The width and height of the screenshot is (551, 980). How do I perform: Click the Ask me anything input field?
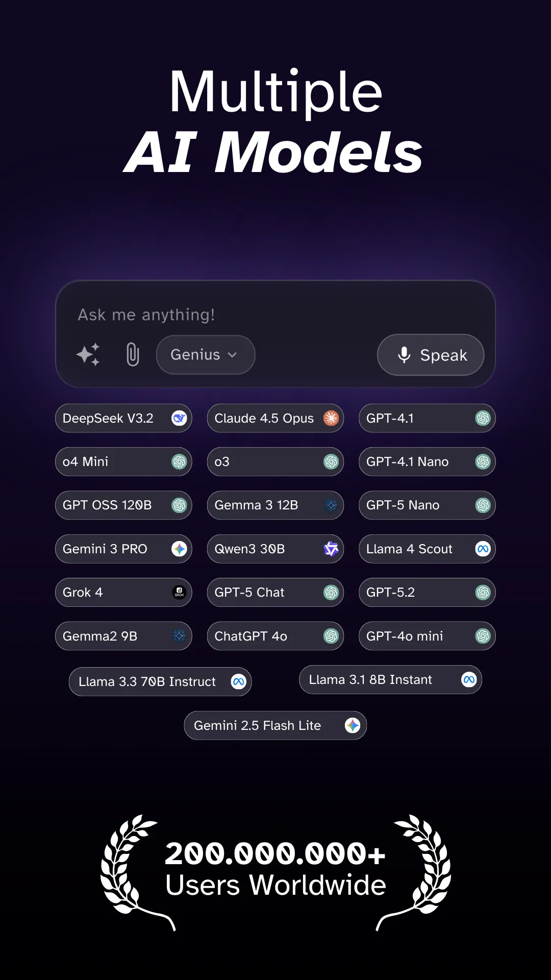click(275, 315)
